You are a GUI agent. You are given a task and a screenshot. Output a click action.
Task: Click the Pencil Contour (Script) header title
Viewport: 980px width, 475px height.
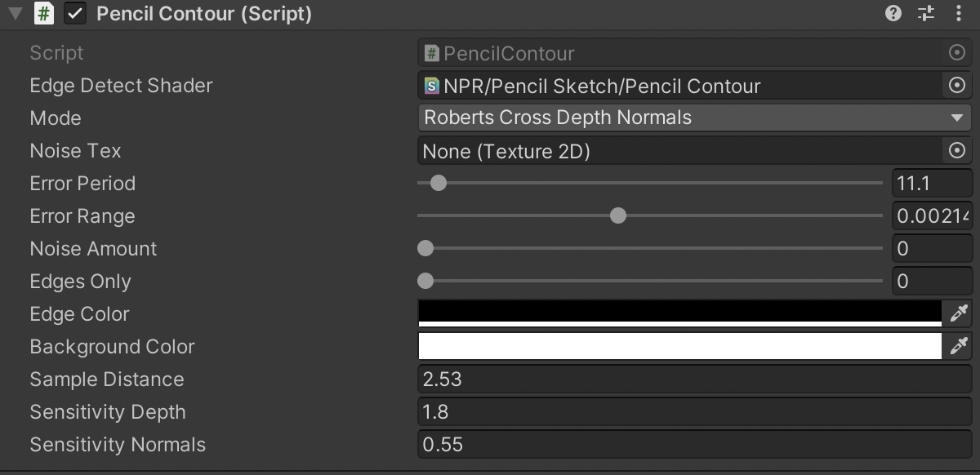[204, 14]
